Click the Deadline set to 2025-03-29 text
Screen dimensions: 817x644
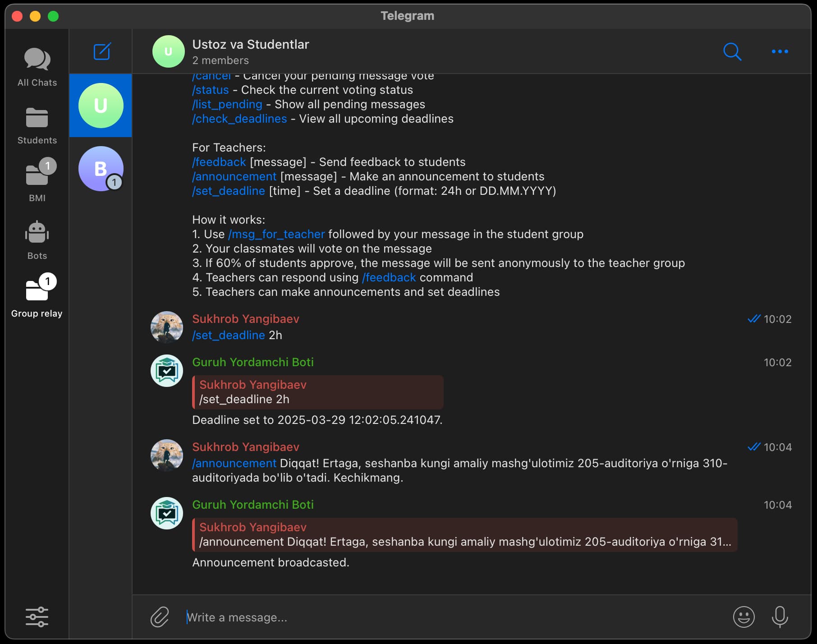317,420
